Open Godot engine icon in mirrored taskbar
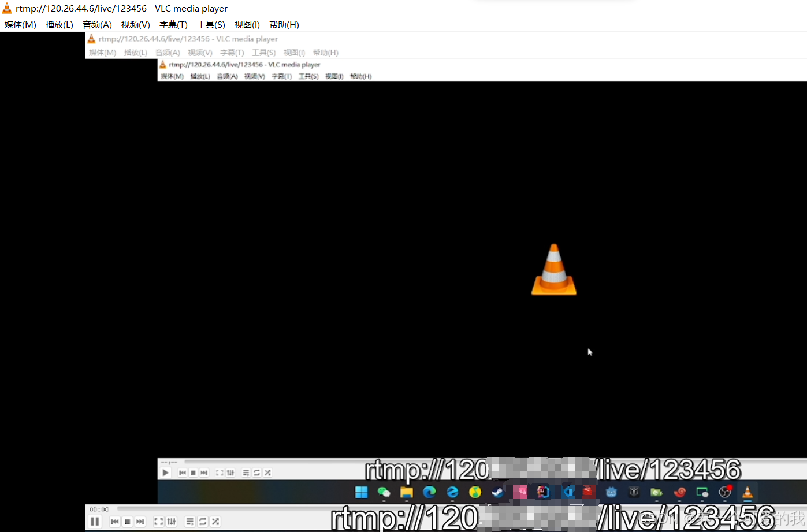 [611, 492]
